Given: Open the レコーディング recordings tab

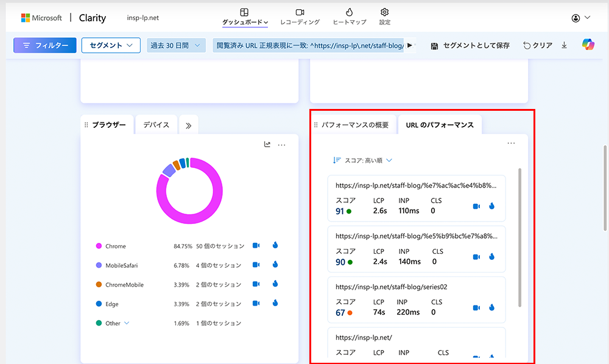Looking at the screenshot, I should pos(300,18).
